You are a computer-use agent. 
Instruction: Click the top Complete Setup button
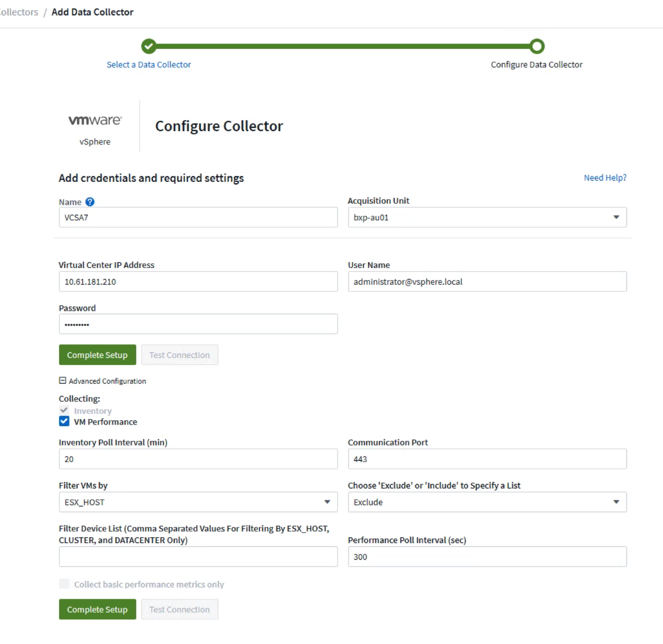click(x=98, y=355)
